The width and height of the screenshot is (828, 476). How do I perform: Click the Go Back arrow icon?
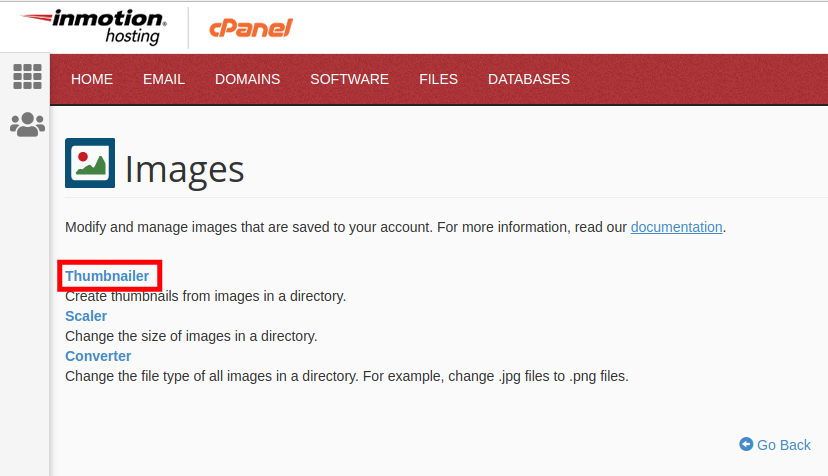[x=746, y=444]
